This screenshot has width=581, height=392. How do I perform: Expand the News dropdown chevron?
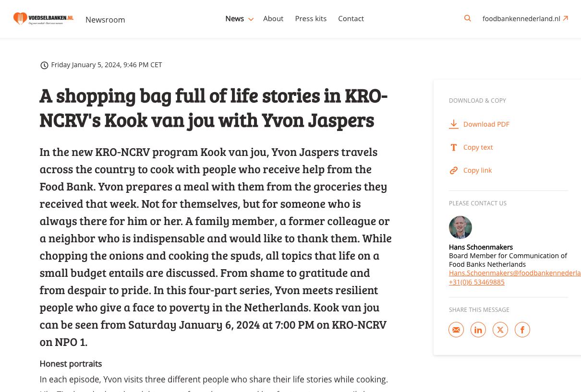251,19
